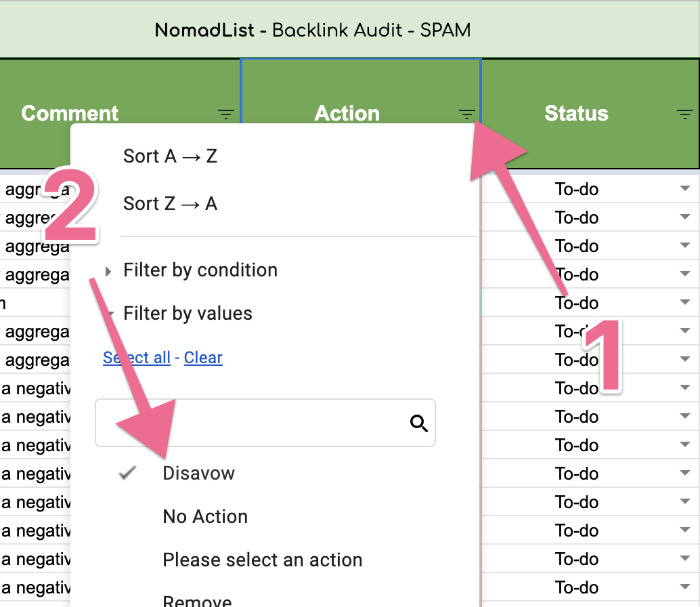
Task: Open the To-do dropdown arrow in the second row
Action: tap(684, 217)
